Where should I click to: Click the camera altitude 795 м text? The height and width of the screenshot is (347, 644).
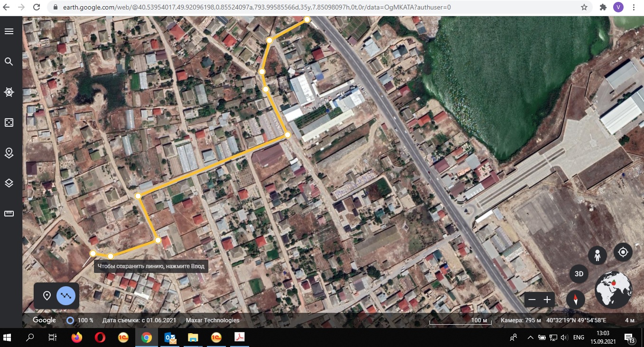(521, 320)
